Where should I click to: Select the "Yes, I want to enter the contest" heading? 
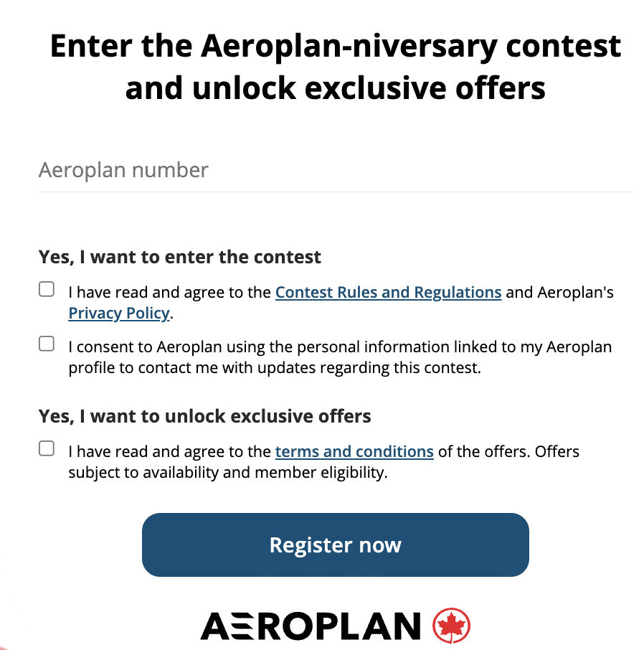click(x=180, y=257)
